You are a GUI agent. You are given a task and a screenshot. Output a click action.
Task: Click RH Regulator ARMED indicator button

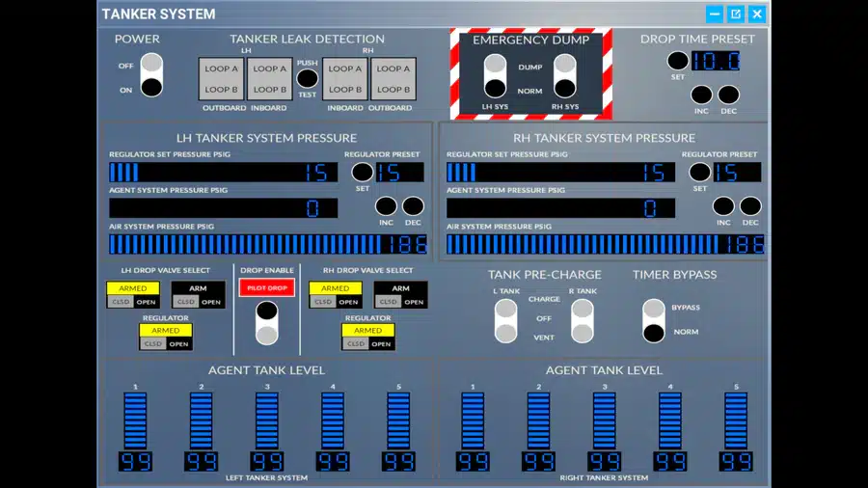click(x=368, y=330)
